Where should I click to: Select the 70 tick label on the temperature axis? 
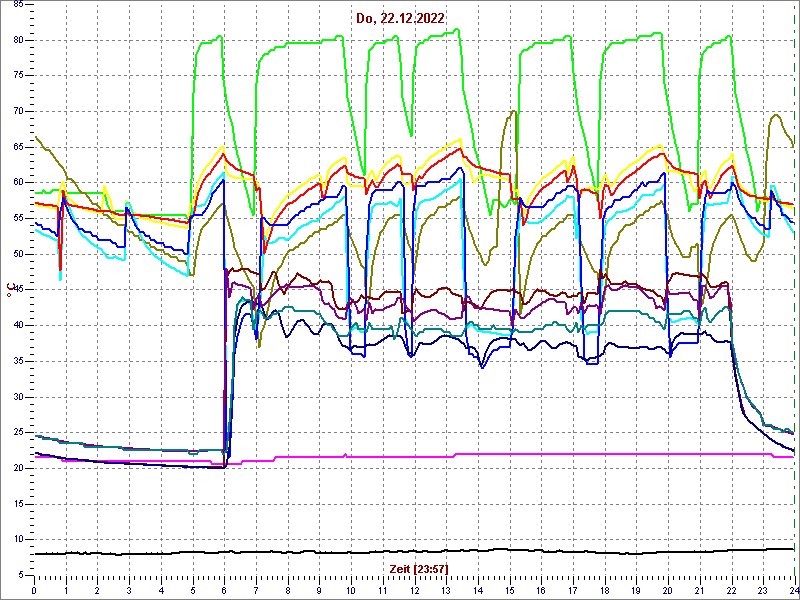point(18,111)
